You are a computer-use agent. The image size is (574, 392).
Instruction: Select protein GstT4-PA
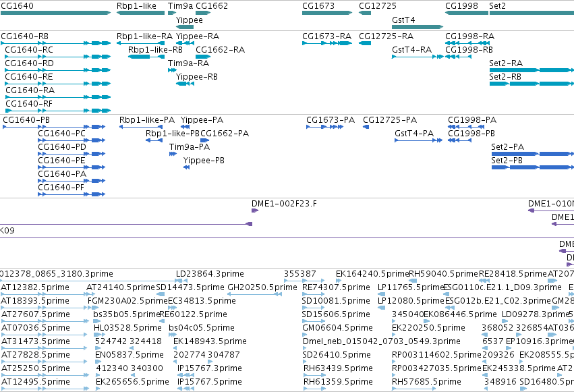(x=418, y=140)
